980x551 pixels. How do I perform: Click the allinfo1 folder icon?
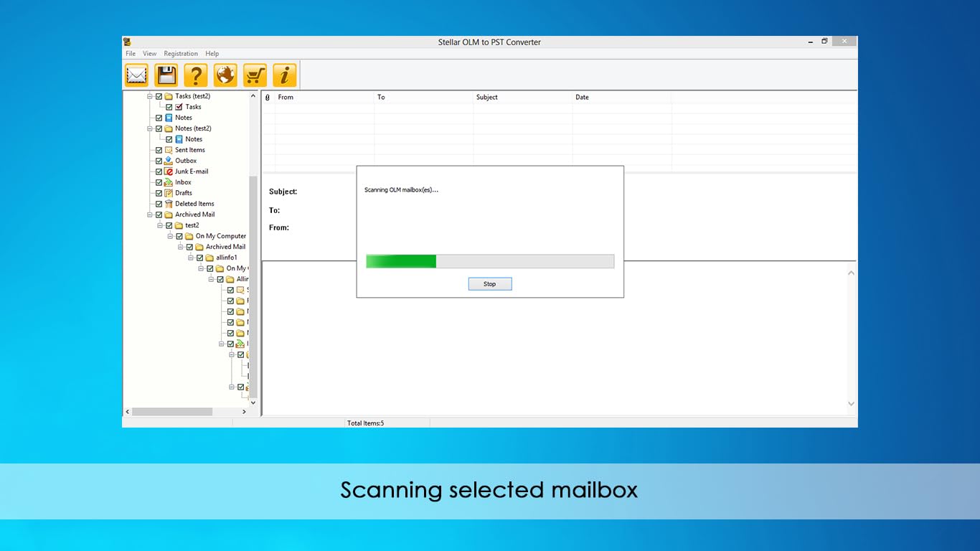coord(209,258)
